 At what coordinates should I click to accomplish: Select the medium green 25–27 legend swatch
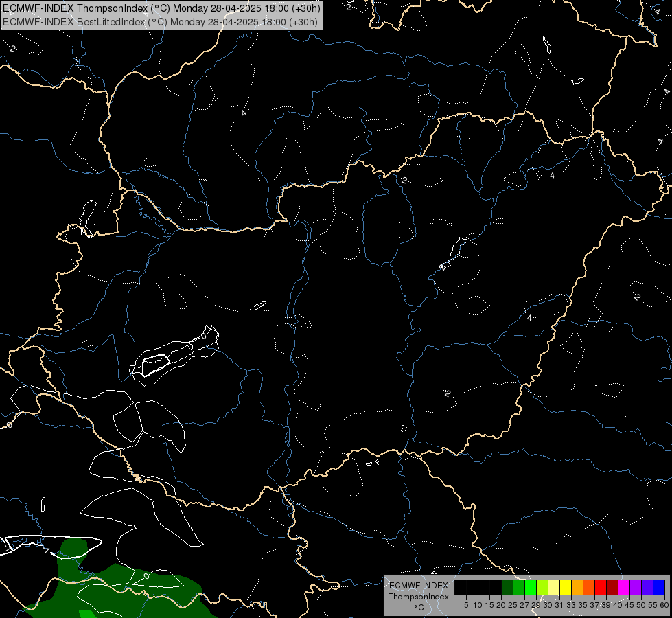tap(519, 587)
